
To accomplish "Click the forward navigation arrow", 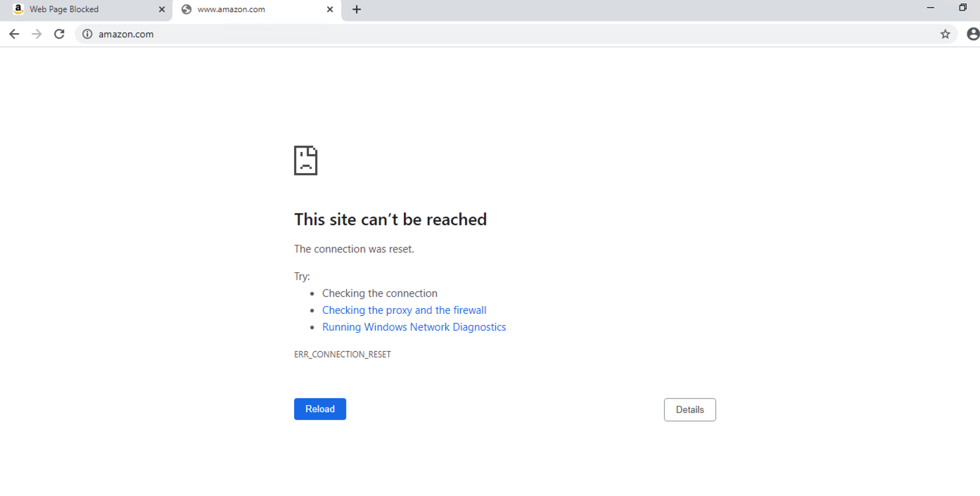I will [x=37, y=34].
